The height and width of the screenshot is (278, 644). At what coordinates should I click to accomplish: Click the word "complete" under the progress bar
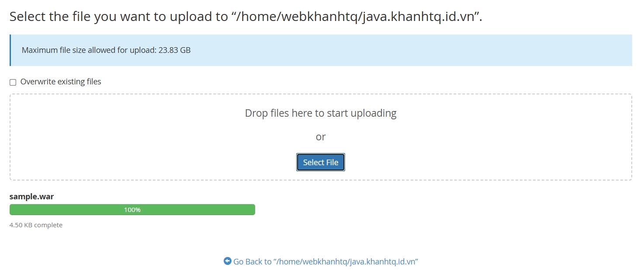pos(48,225)
